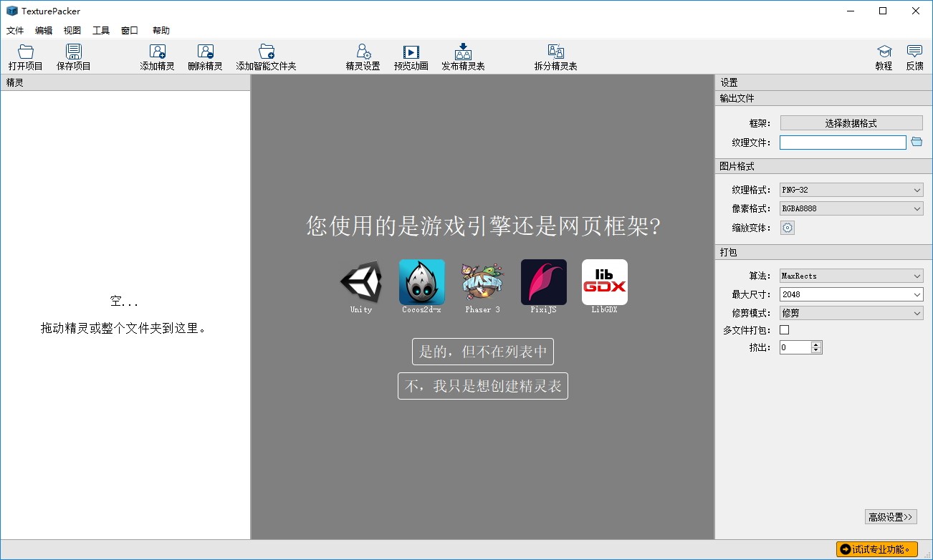Click TexturePacker app icon in title bar
Screen dimensions: 933x560
click(12, 11)
